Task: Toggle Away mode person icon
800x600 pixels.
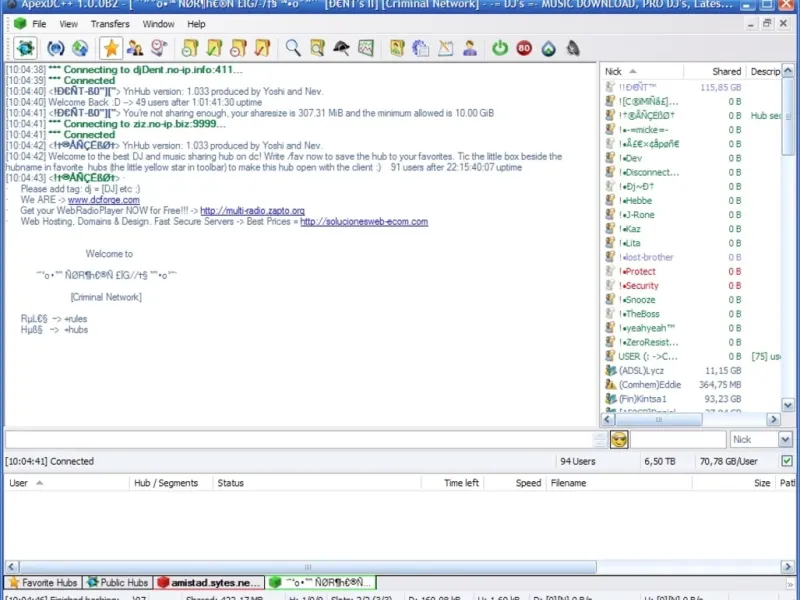Action: pyautogui.click(x=470, y=48)
